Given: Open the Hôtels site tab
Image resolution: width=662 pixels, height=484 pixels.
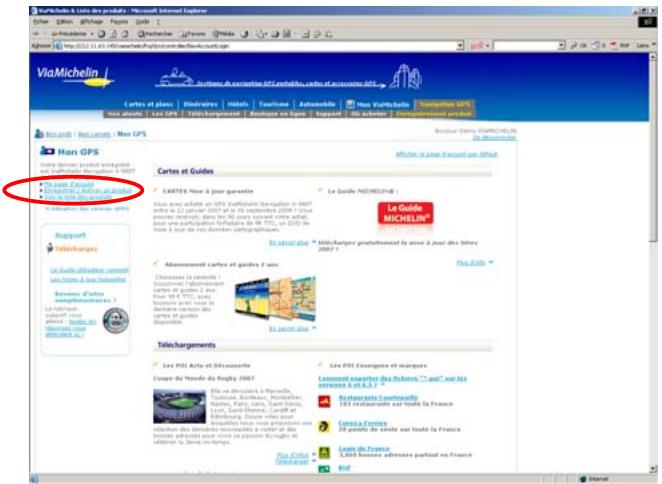Looking at the screenshot, I should click(x=238, y=104).
